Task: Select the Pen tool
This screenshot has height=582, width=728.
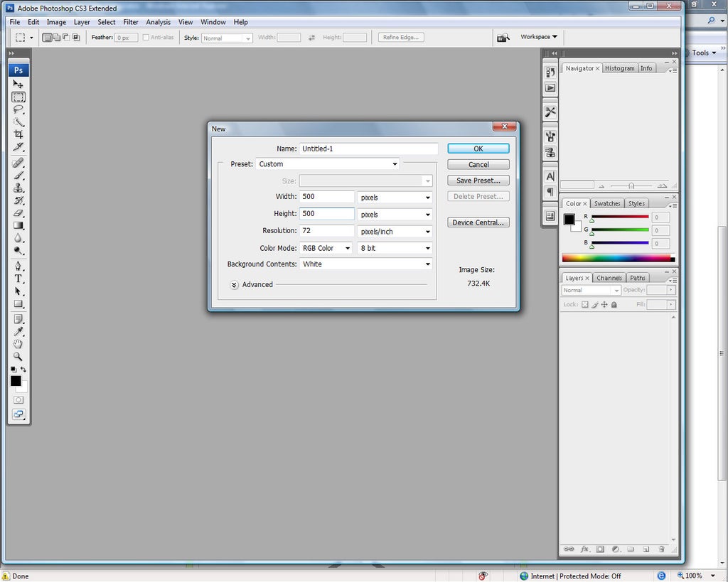Action: coord(18,264)
